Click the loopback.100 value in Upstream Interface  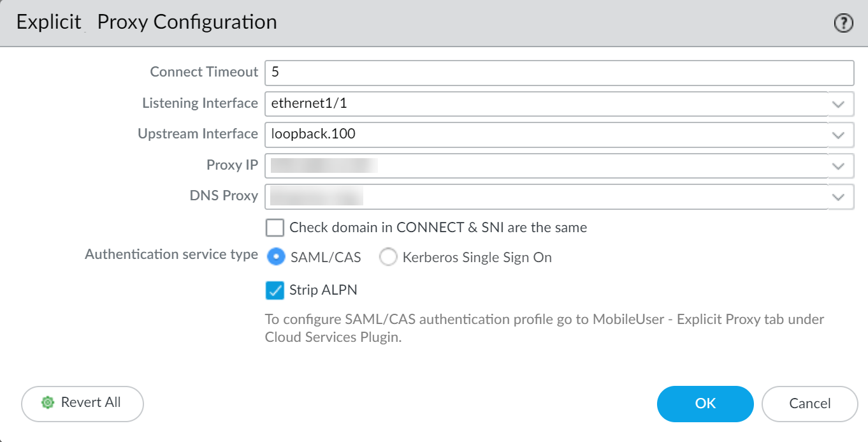coord(313,134)
